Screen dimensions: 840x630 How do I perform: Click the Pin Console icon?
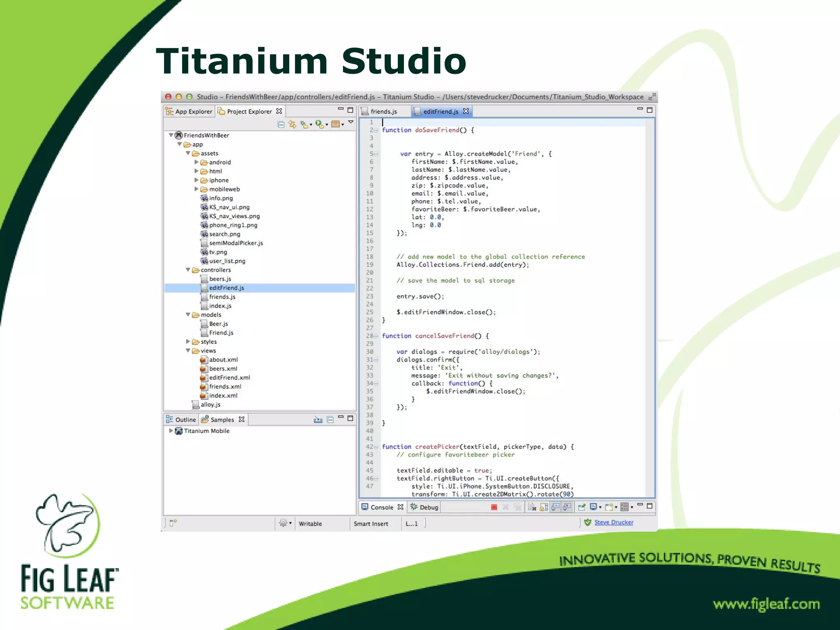pyautogui.click(x=582, y=507)
